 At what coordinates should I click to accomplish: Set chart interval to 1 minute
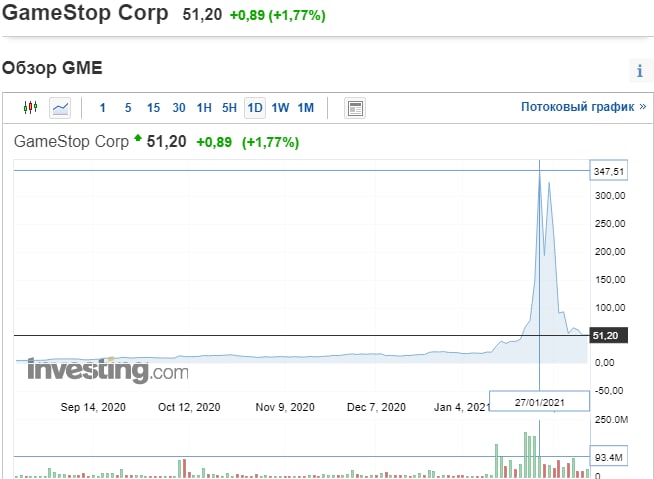tap(102, 108)
